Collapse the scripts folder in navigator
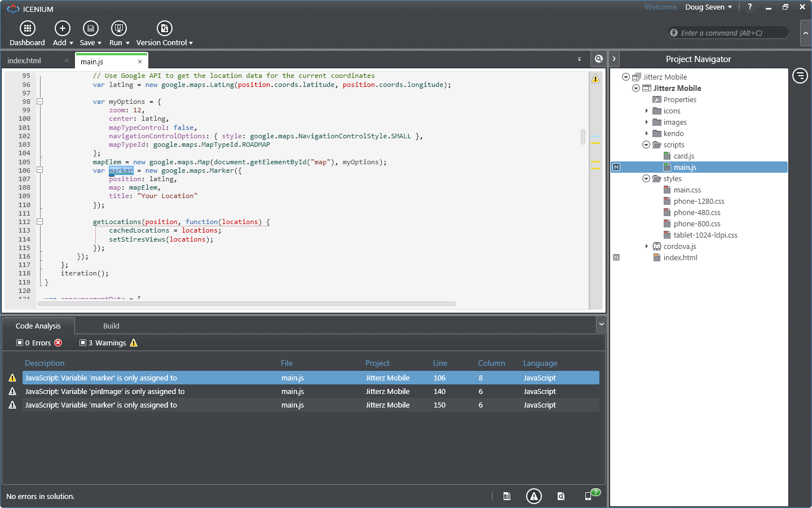This screenshot has width=812, height=508. pyautogui.click(x=646, y=145)
